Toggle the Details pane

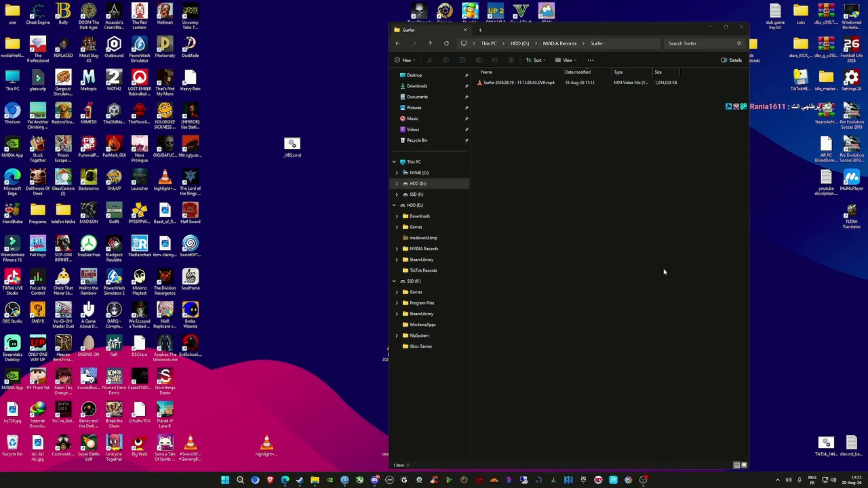732,60
